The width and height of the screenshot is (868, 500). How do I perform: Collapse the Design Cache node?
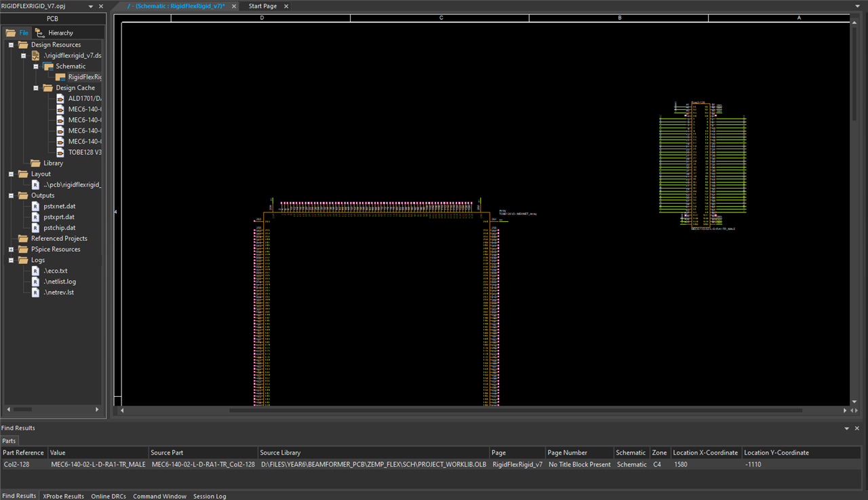coord(35,88)
